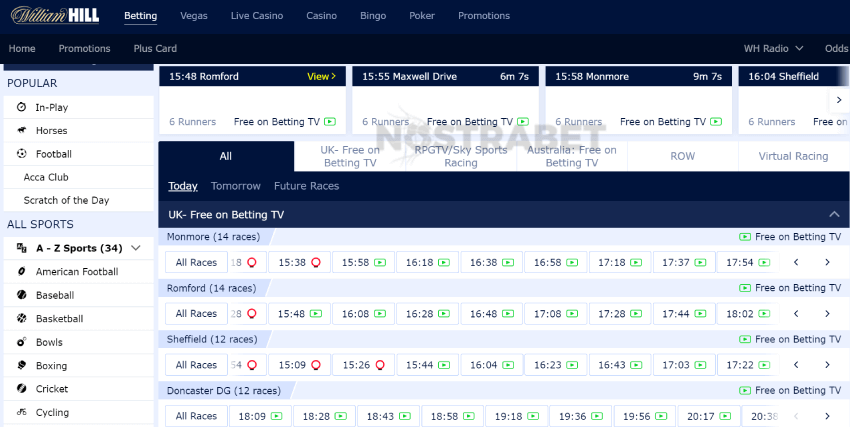Viewport: 850px width, 427px height.
Task: Click the Betting TV icon in Doncaster DG header
Action: click(745, 391)
